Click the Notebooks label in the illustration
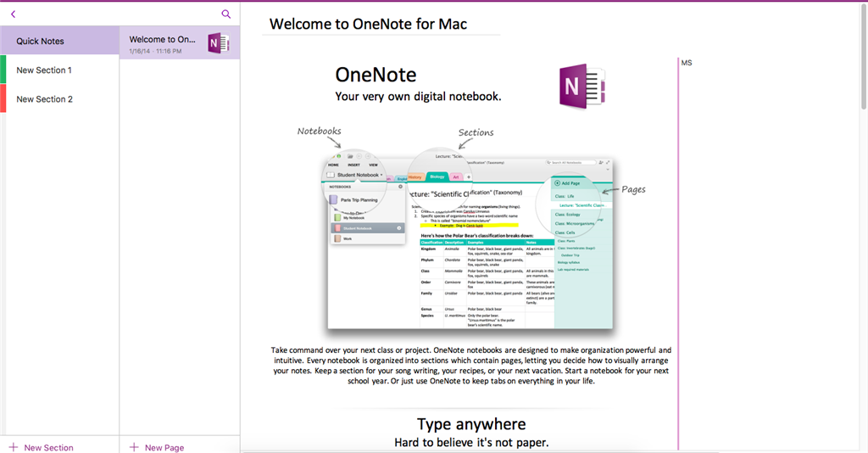The width and height of the screenshot is (868, 453). pyautogui.click(x=319, y=131)
